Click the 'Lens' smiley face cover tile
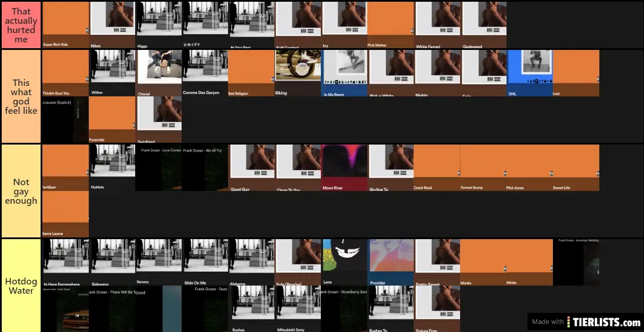Viewport: 644px width, 332px height. (344, 262)
